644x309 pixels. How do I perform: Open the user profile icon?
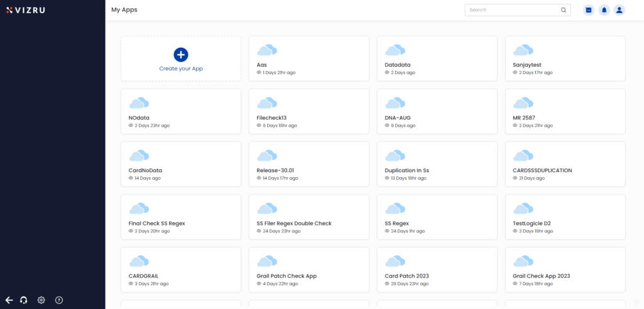[x=619, y=10]
